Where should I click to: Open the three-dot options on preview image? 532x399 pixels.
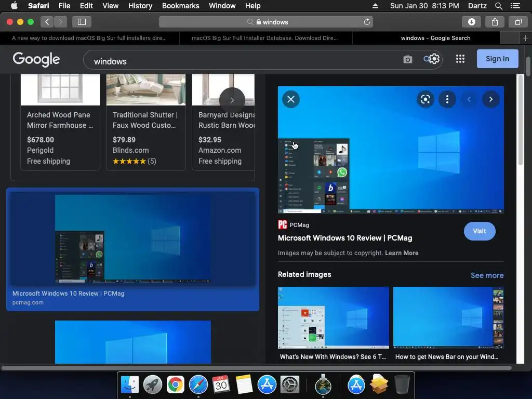[447, 99]
